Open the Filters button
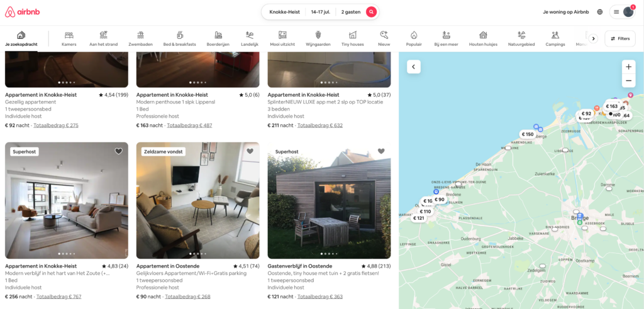 (x=620, y=38)
